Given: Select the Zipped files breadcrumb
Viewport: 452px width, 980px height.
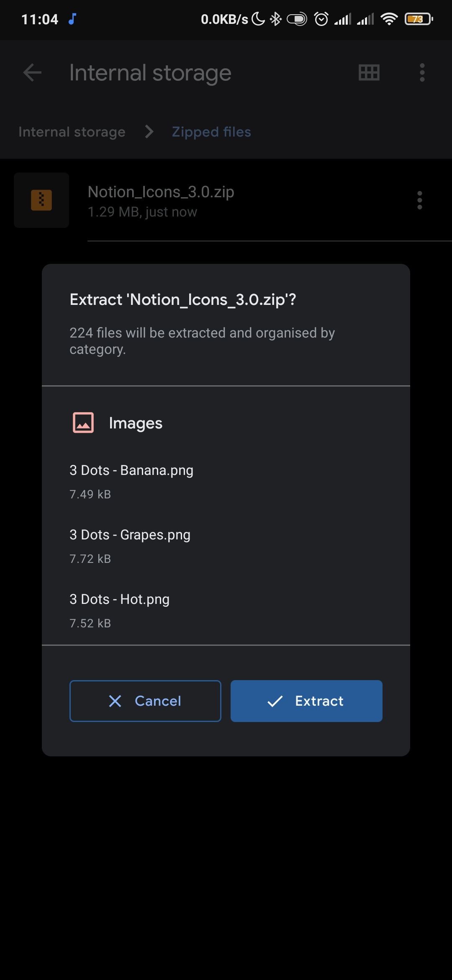Looking at the screenshot, I should click(x=211, y=132).
